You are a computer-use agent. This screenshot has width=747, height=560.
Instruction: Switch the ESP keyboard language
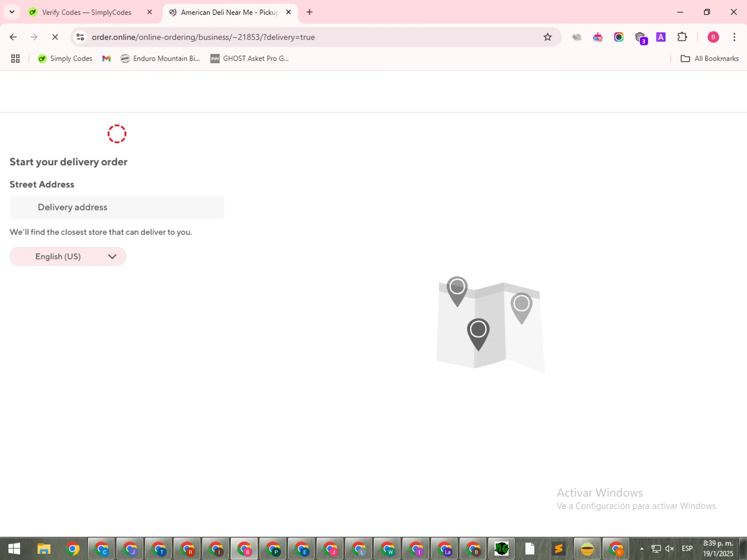(x=687, y=549)
